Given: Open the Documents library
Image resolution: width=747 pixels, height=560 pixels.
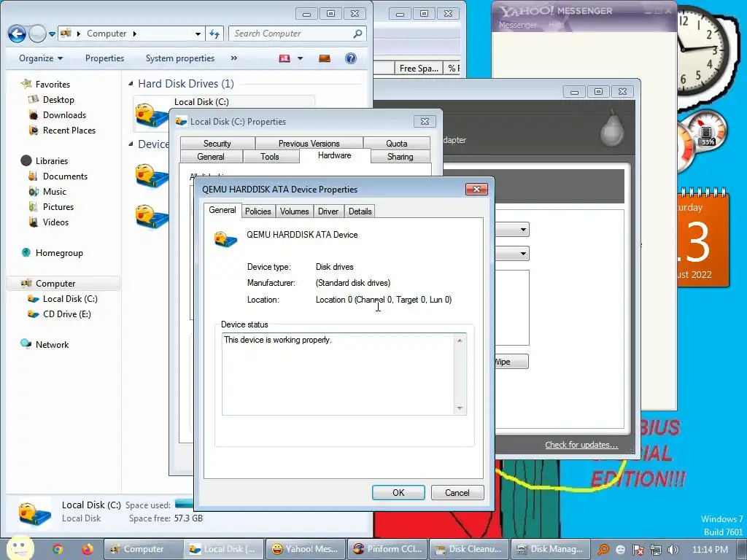Looking at the screenshot, I should pyautogui.click(x=65, y=176).
